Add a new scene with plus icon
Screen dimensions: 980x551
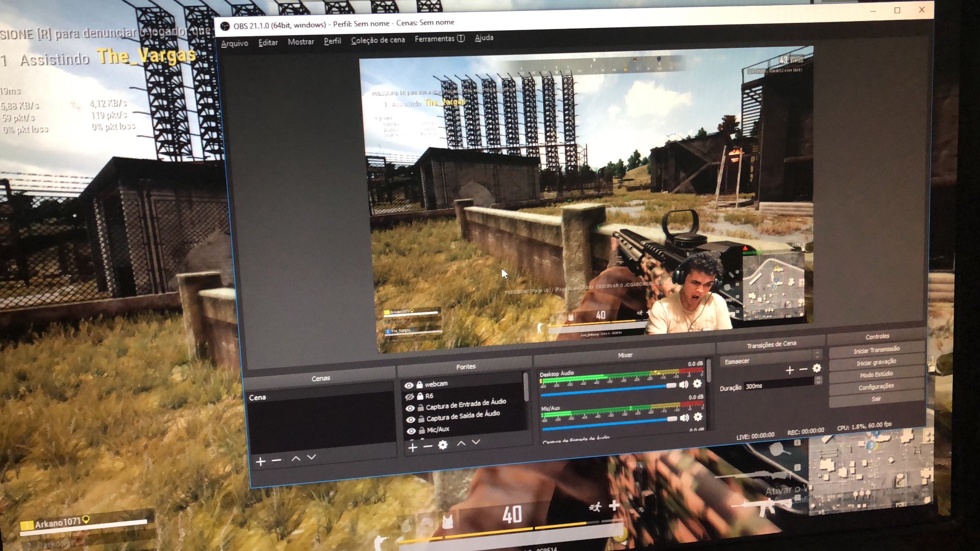point(260,462)
